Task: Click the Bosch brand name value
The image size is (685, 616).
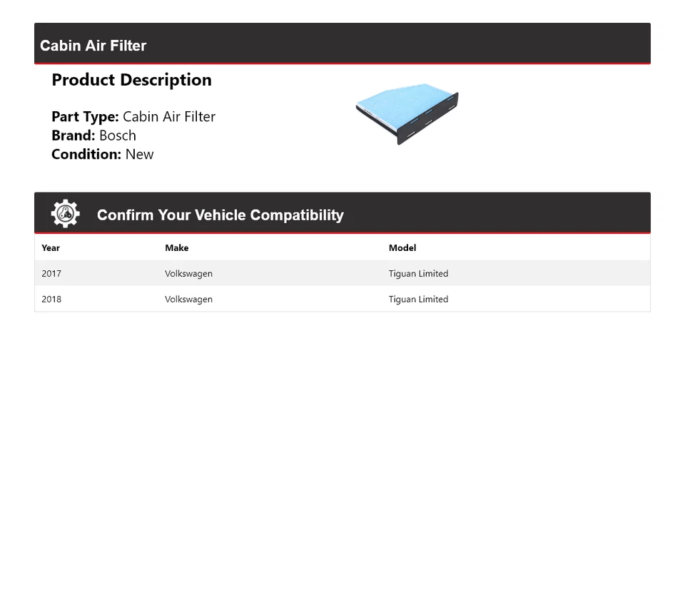Action: [x=118, y=135]
